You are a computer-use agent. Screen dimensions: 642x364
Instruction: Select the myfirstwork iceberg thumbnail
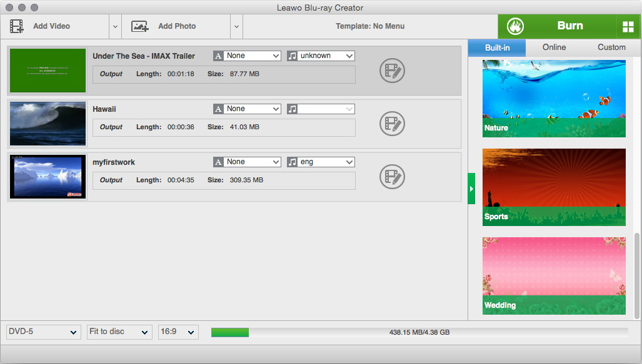(48, 177)
